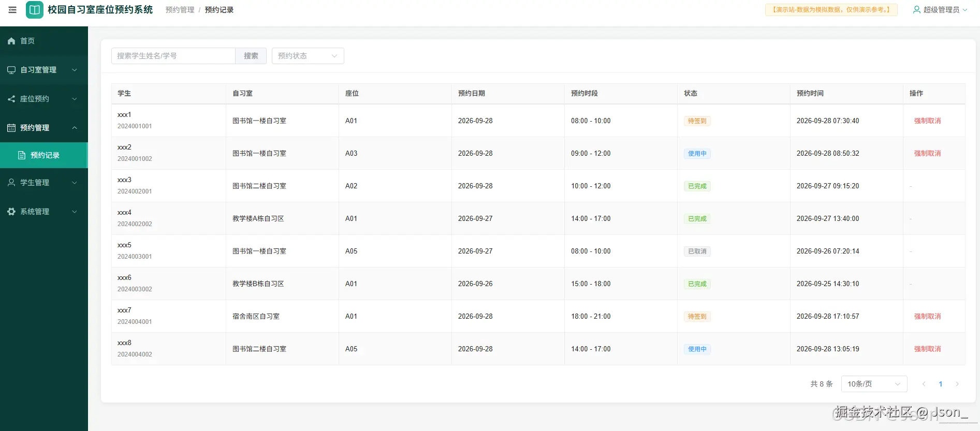The image size is (980, 431).
Task: Open the 10条/页 page size dropdown
Action: 874,384
